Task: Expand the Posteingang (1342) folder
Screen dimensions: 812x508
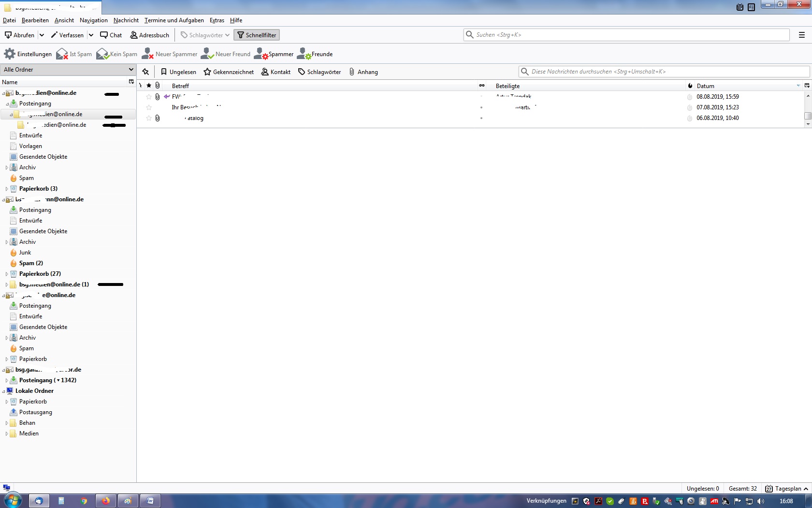Action: click(6, 380)
